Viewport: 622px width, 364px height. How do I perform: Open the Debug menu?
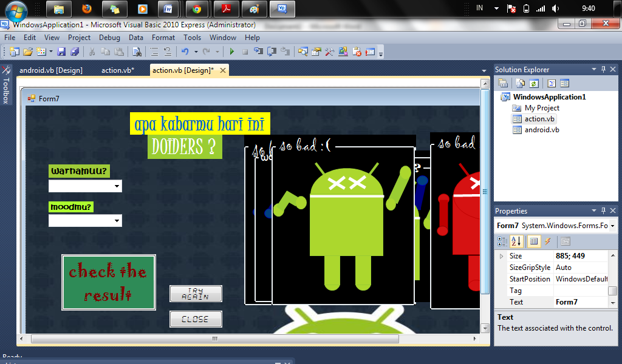[x=109, y=37]
